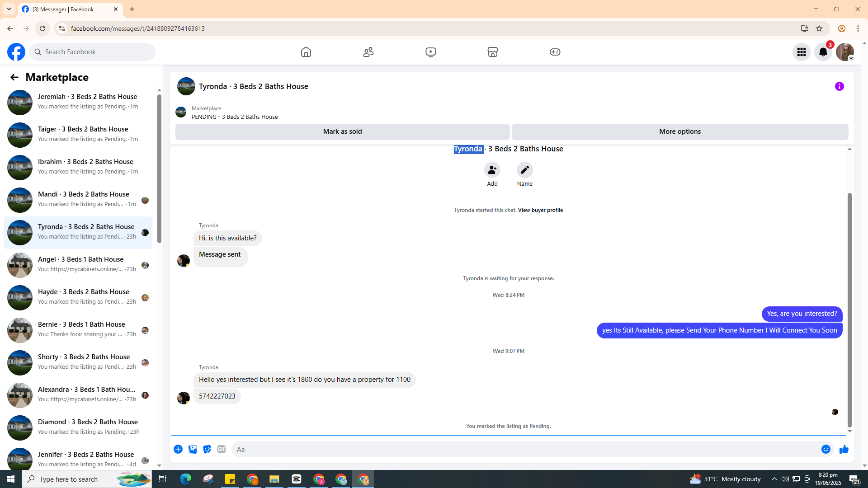This screenshot has width=868, height=488.
Task: Click the Windows taskbar search box
Action: 87,479
